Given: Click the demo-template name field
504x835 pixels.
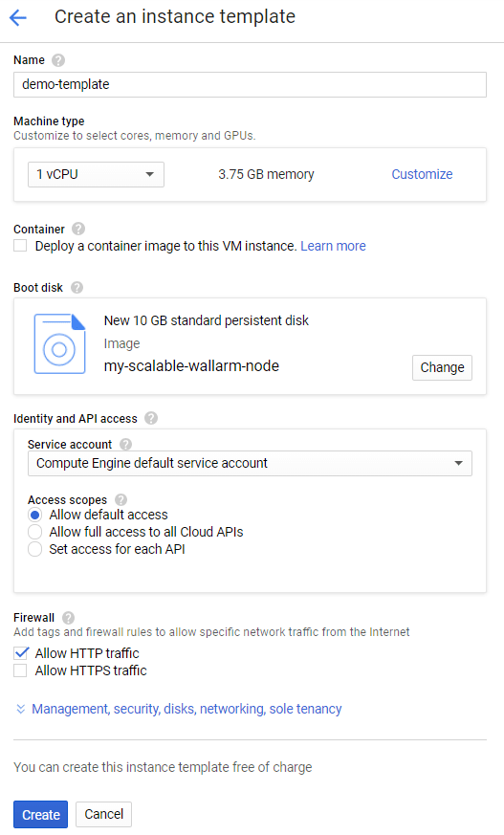Looking at the screenshot, I should click(x=250, y=85).
